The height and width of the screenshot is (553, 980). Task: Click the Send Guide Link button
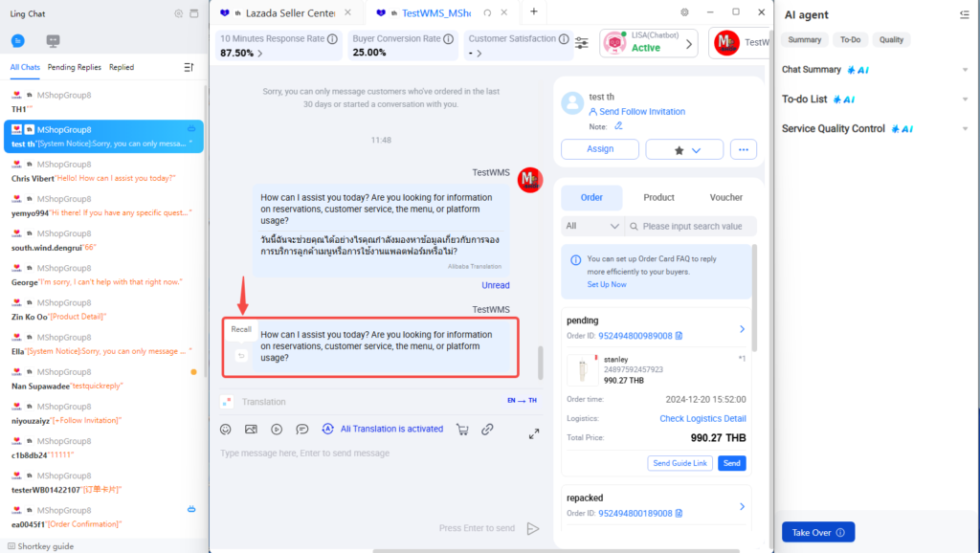point(679,464)
